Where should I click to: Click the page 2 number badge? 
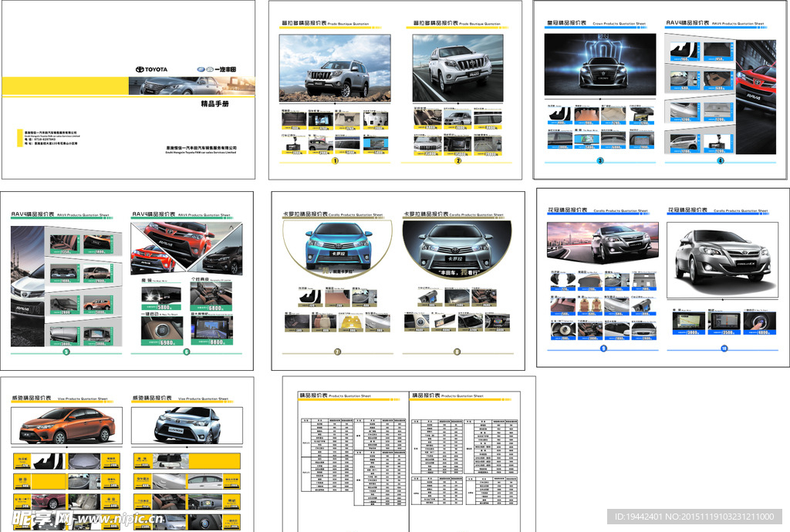coord(458,160)
